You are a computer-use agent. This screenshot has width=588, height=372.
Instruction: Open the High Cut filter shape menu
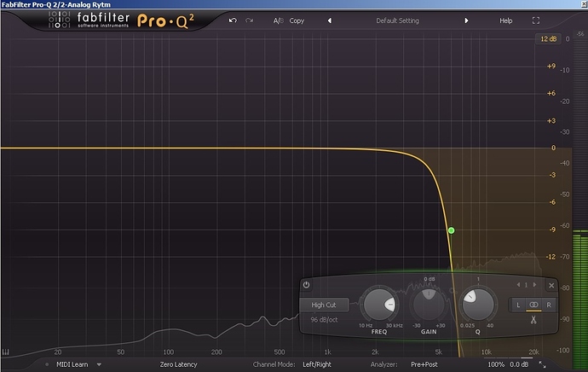coord(324,305)
